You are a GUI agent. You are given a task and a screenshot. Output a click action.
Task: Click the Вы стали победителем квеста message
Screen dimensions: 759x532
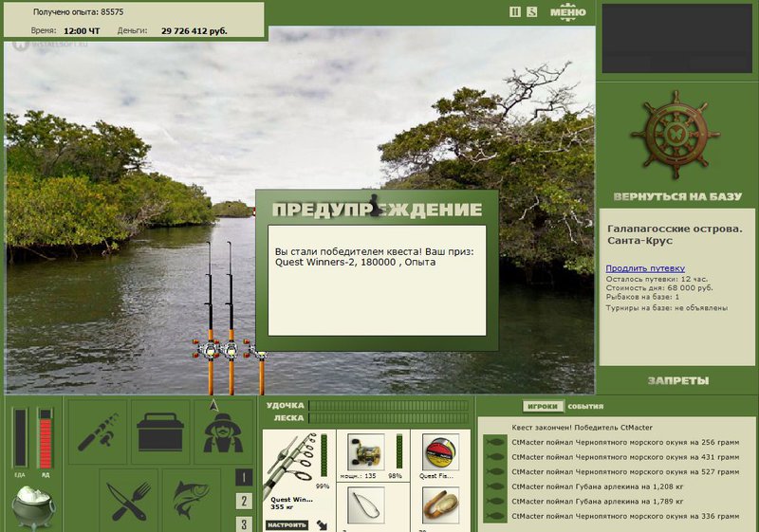(x=374, y=257)
